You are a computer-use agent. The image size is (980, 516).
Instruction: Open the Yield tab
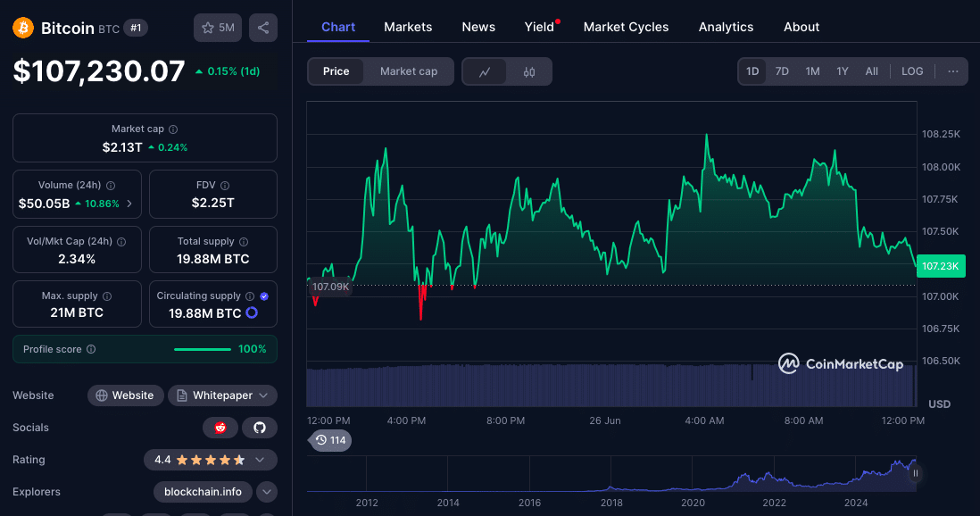[x=539, y=27]
